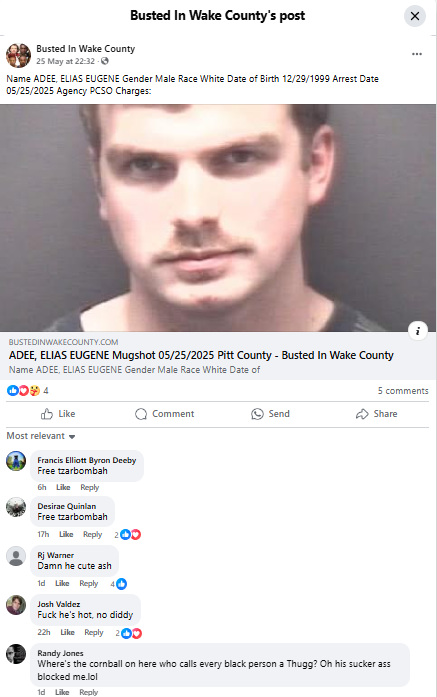
Task: Open the three-dot post options menu
Action: coord(417,54)
